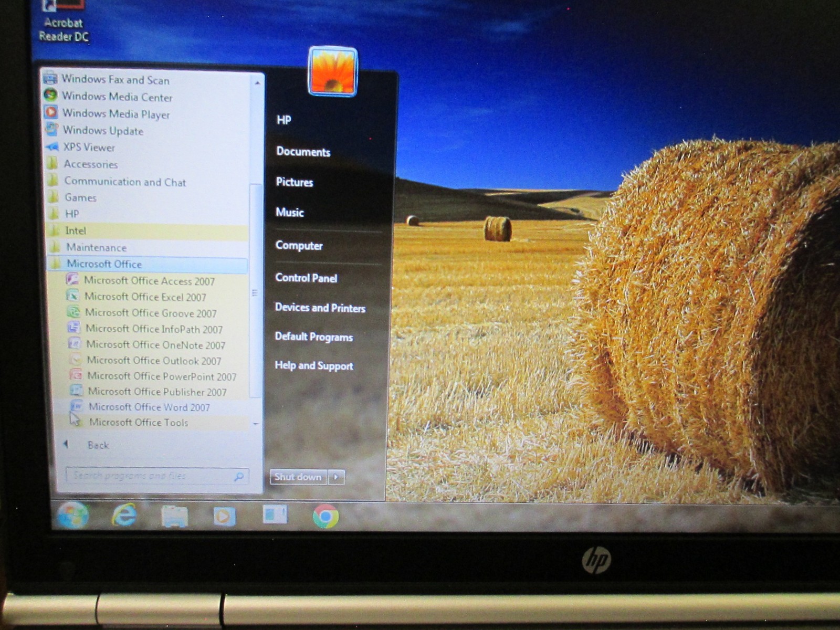The image size is (840, 630).
Task: Open Windows Explorer from the taskbar
Action: 174,517
